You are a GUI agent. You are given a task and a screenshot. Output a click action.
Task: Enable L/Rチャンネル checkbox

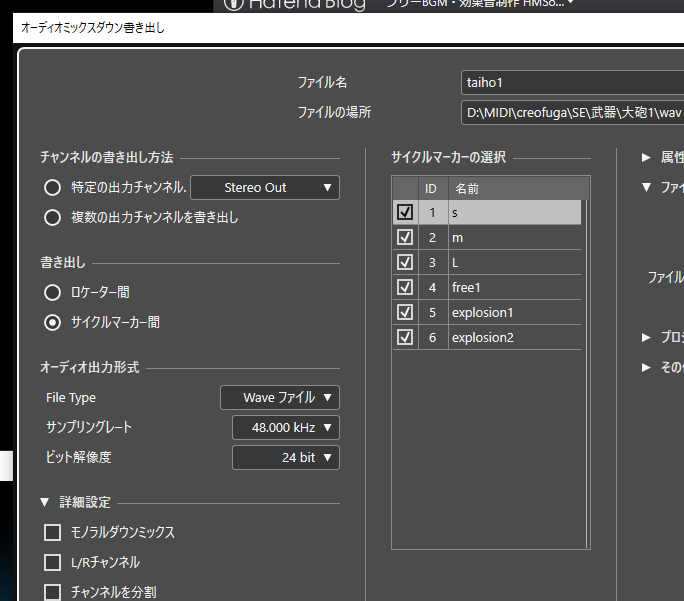[52, 563]
